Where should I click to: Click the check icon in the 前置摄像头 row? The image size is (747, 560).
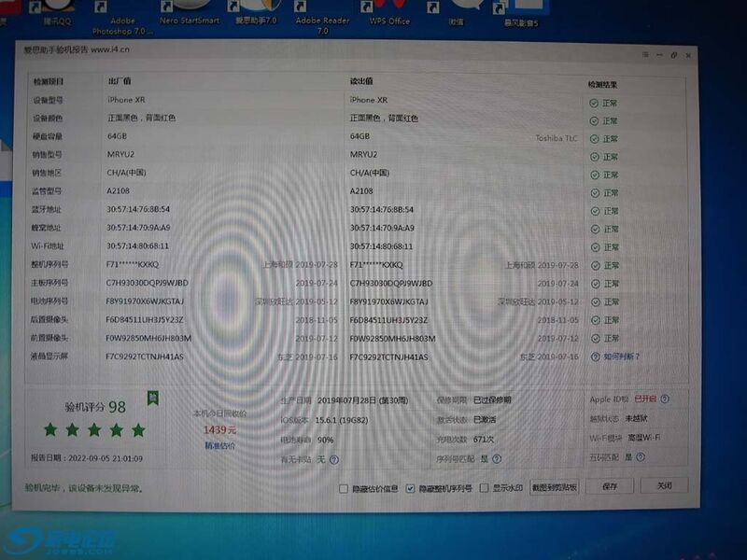[596, 338]
